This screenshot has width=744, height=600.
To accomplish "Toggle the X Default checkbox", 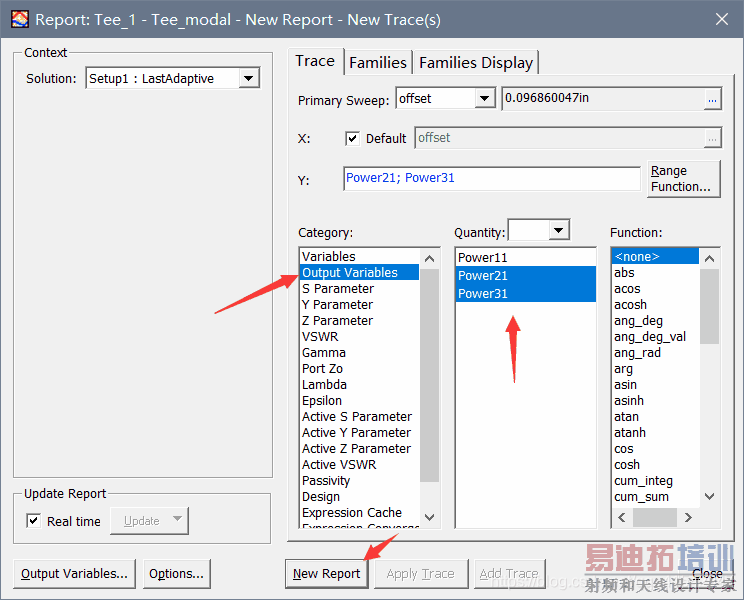I will (x=352, y=138).
